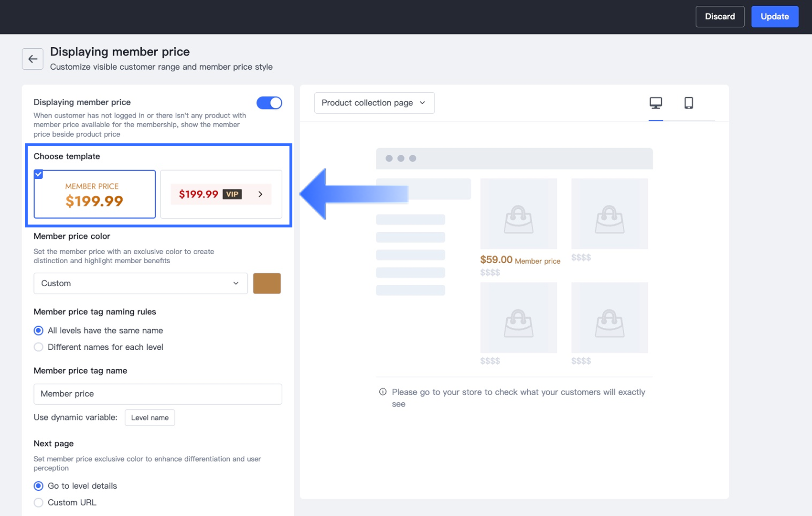The height and width of the screenshot is (516, 812).
Task: Click the info icon beside store notice
Action: point(383,392)
